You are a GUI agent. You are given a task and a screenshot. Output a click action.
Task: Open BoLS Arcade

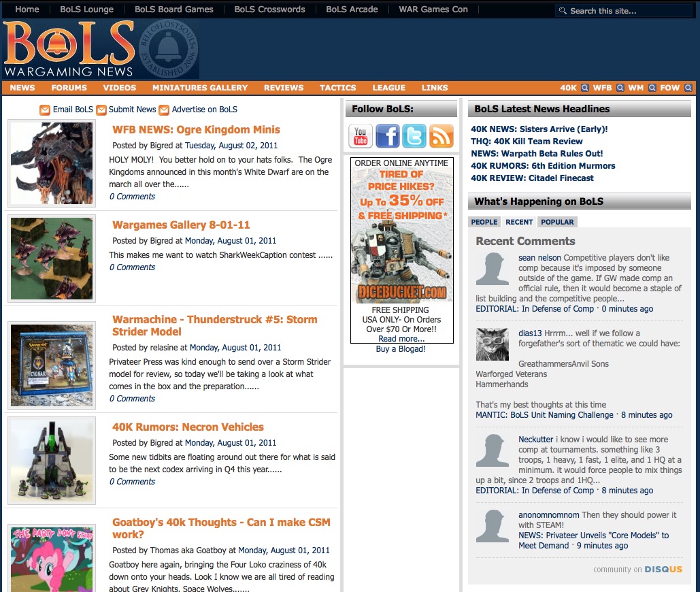[x=352, y=10]
